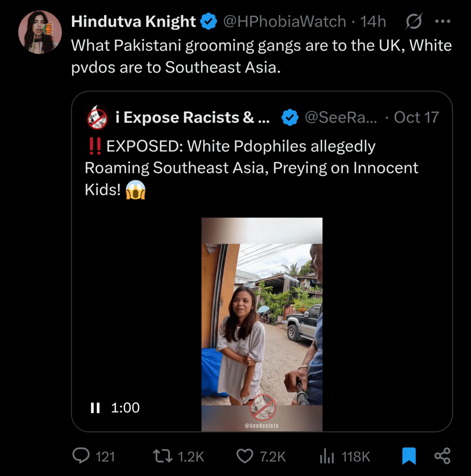Like the post with the heart icon

(245, 456)
